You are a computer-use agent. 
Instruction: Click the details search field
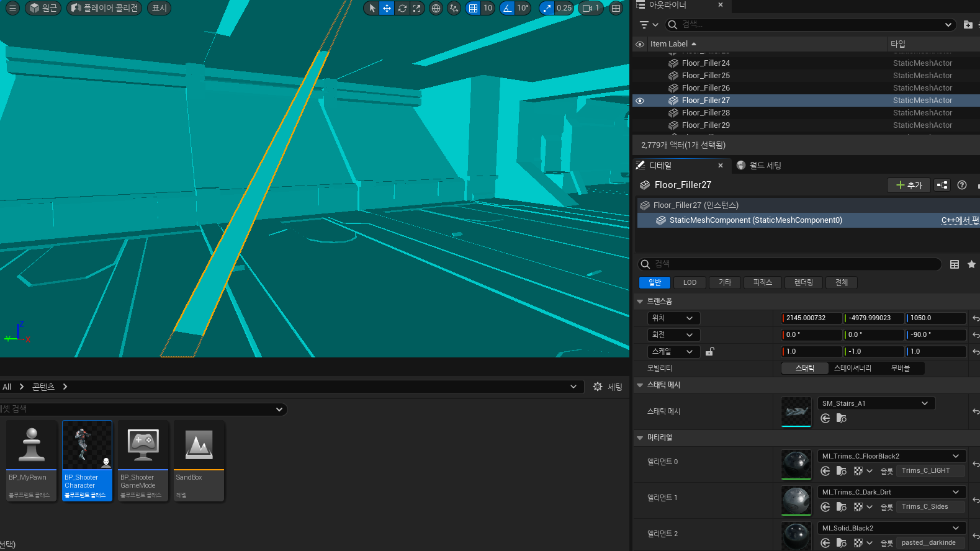coord(790,264)
